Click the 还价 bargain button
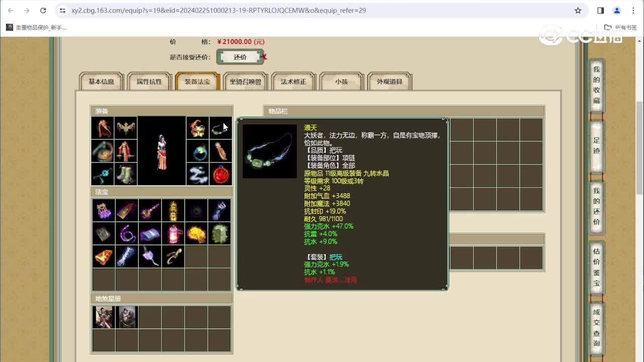 point(240,57)
